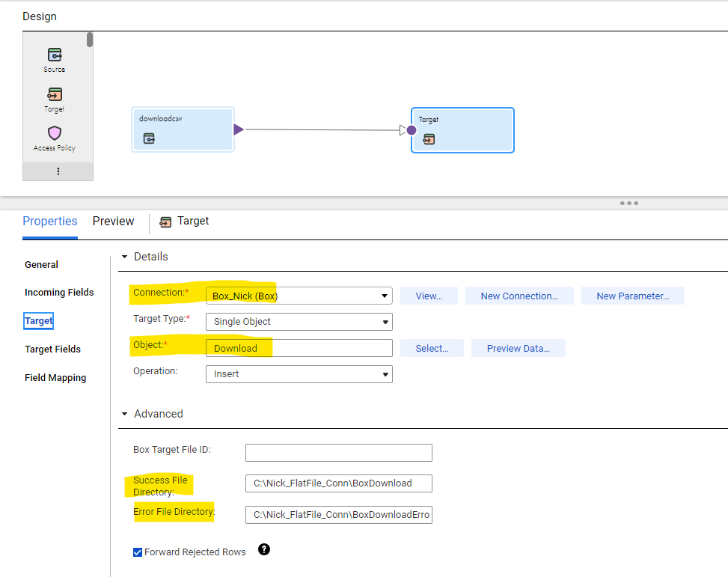Open the Incoming Fields section
The width and height of the screenshot is (728, 577).
point(59,292)
